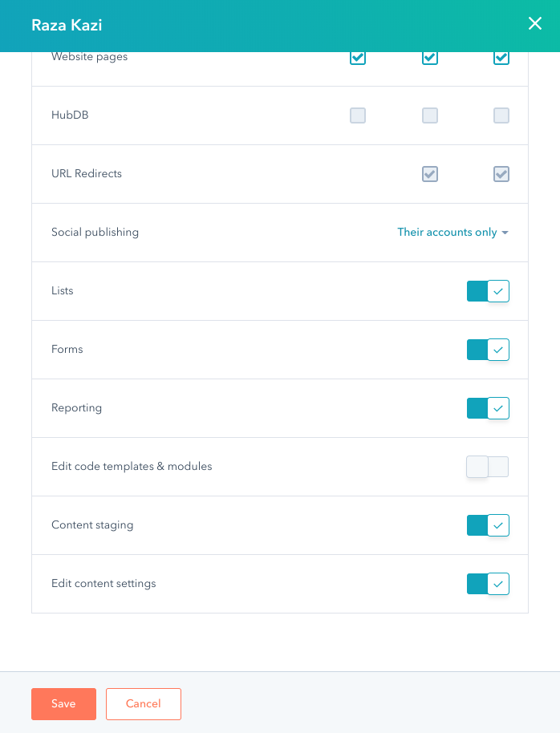Close the Raza Kazi permissions panel

click(535, 23)
